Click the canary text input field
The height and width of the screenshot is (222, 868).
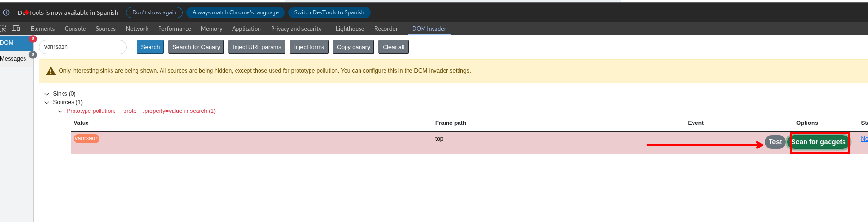click(83, 47)
